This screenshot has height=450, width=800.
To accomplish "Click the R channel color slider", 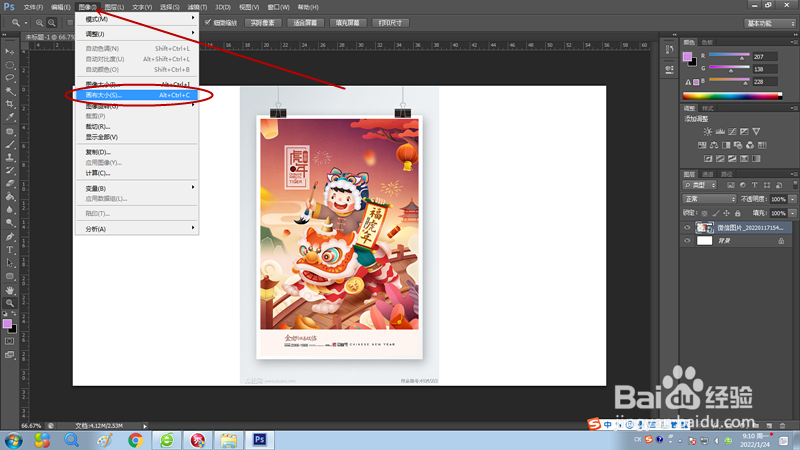I will [729, 55].
